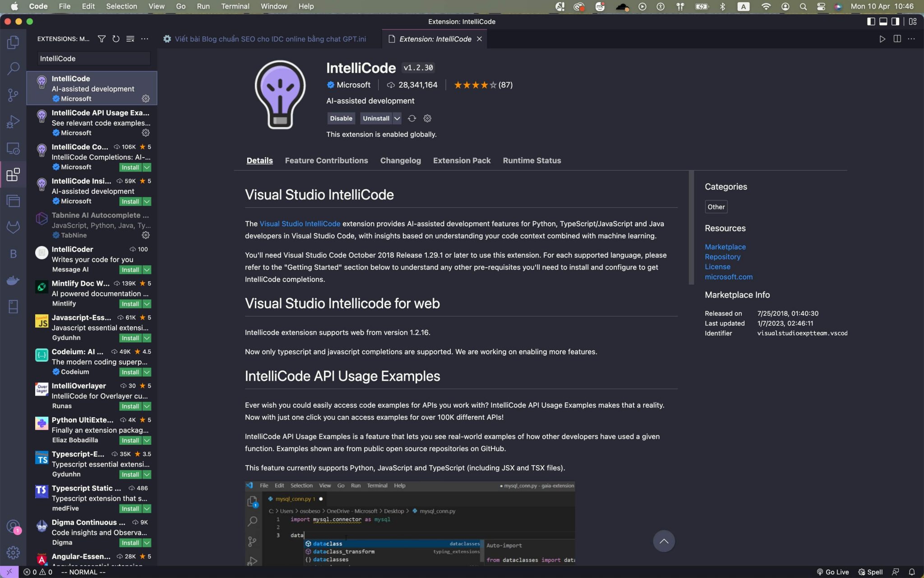Open manage gear for IntelliCode extension row

(x=146, y=98)
